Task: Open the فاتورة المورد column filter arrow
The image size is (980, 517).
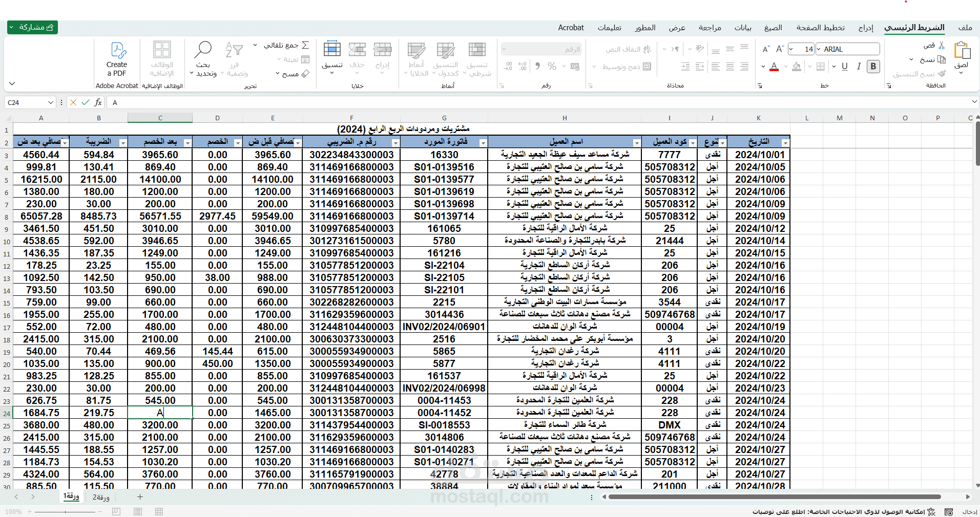Action: pyautogui.click(x=483, y=143)
